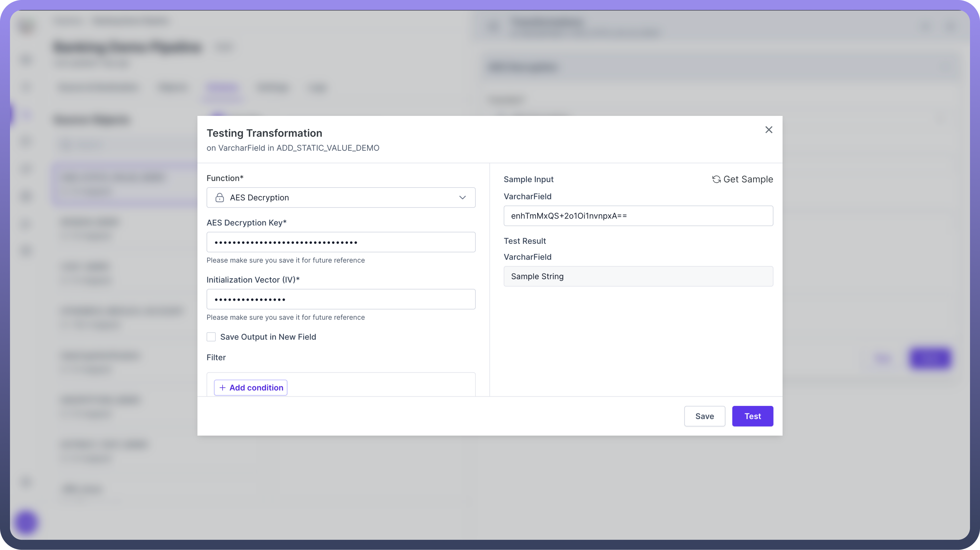This screenshot has height=550, width=980.
Task: Click the Save Output in New Field label
Action: tap(268, 337)
